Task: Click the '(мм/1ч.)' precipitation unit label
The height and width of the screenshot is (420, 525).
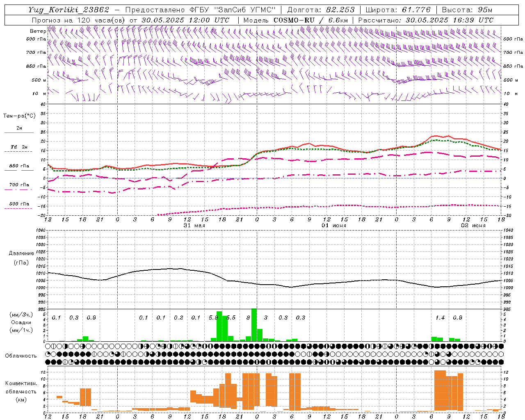Action: [21, 330]
